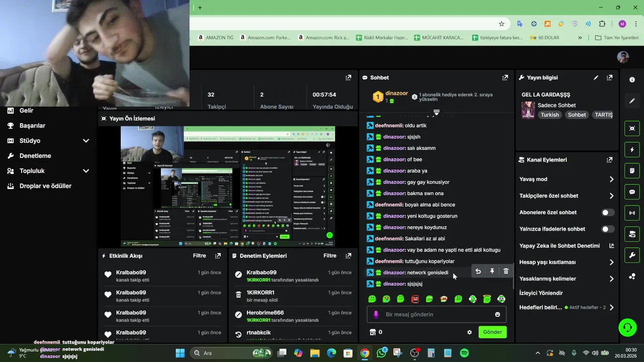Expand the Stüdyo sidebar section

coord(86,141)
